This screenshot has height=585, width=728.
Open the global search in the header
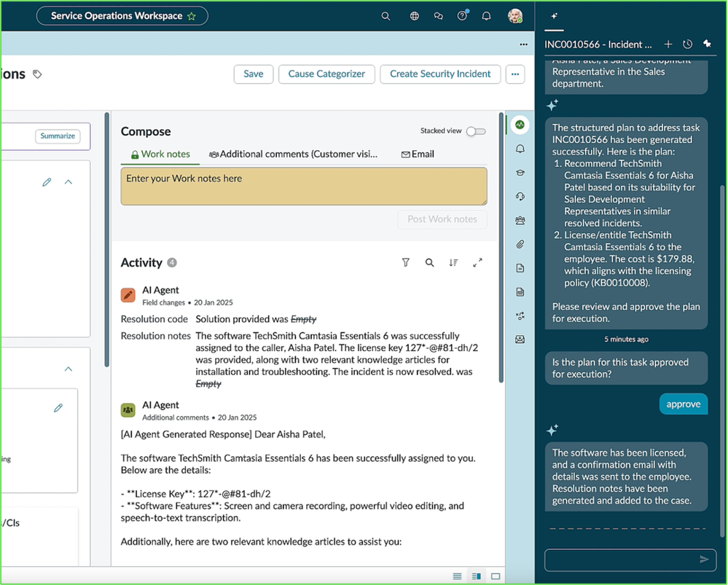click(x=385, y=15)
